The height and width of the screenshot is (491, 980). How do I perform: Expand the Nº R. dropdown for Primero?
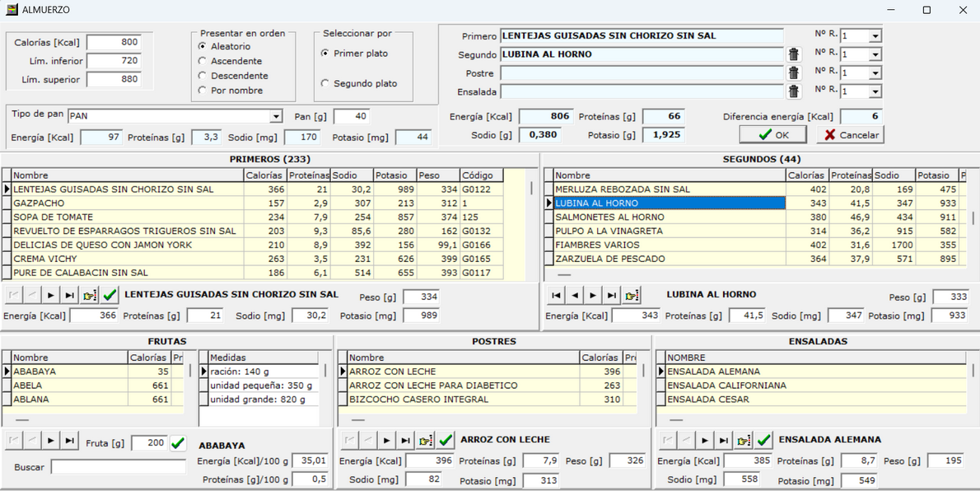click(x=875, y=36)
